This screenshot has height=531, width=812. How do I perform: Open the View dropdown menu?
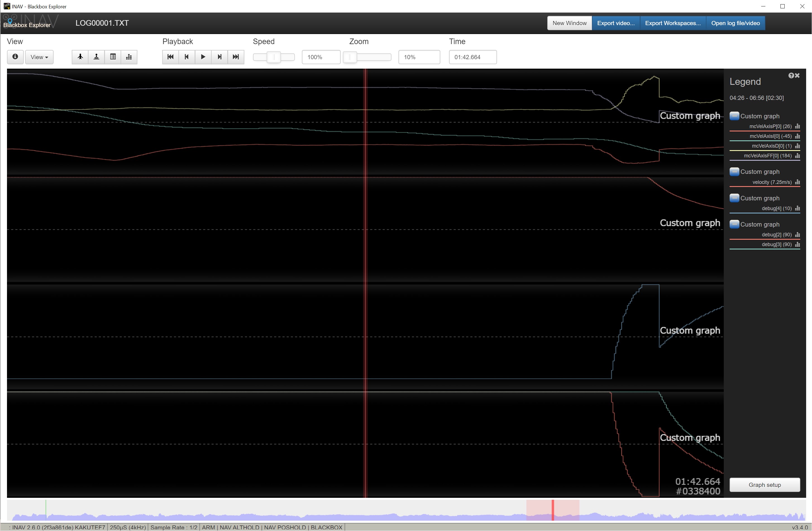(39, 57)
